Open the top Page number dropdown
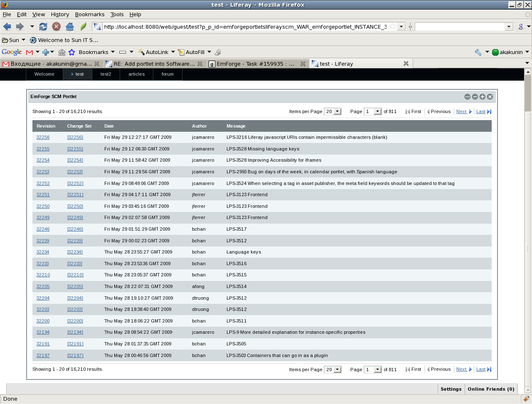Screen dimensions: 532x404 373,111
